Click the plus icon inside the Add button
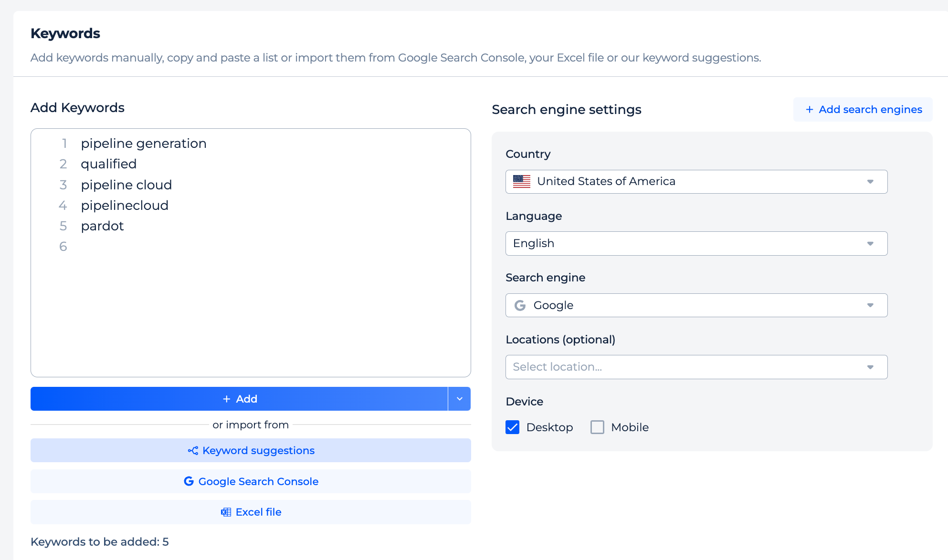Image resolution: width=948 pixels, height=560 pixels. pyautogui.click(x=226, y=399)
